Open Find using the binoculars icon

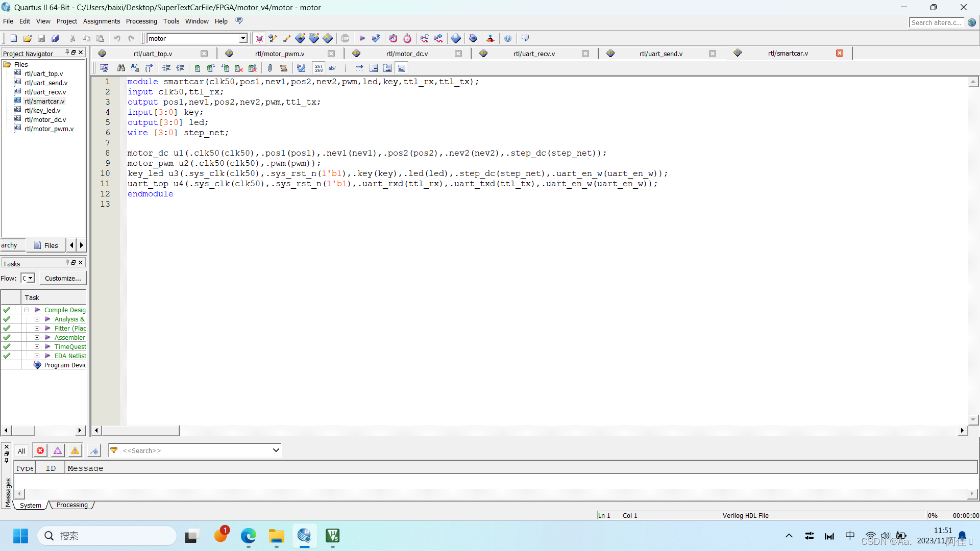tap(121, 68)
